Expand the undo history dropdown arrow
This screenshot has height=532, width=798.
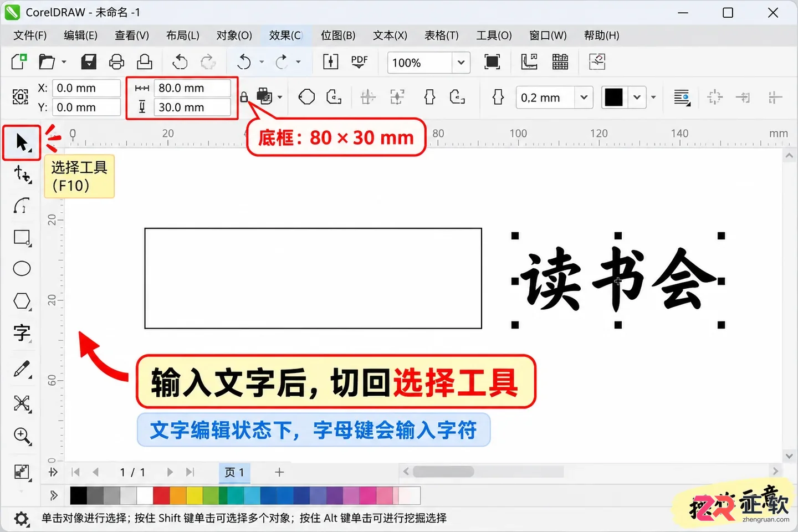click(262, 62)
